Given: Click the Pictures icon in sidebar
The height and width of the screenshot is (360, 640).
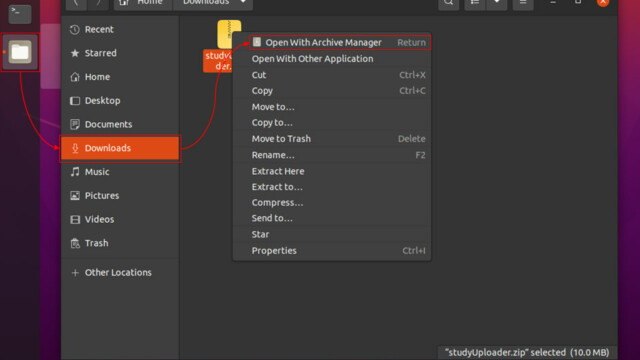Looking at the screenshot, I should point(75,196).
